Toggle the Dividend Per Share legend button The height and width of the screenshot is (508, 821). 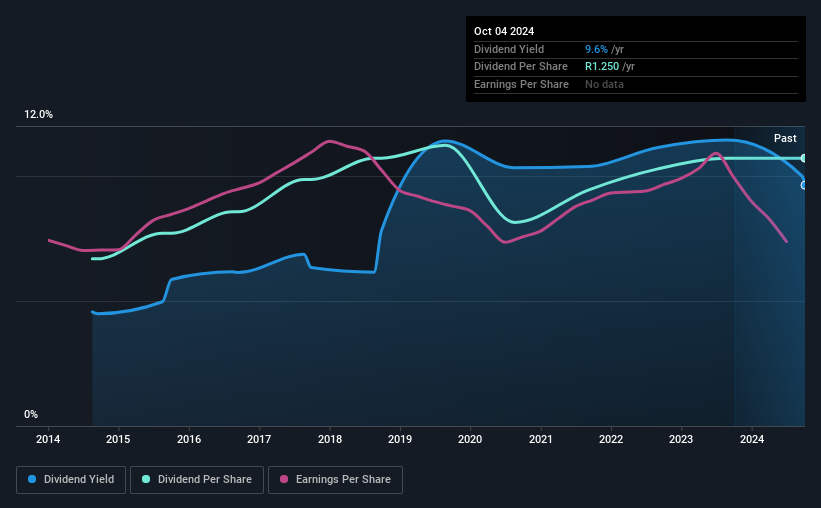click(197, 480)
